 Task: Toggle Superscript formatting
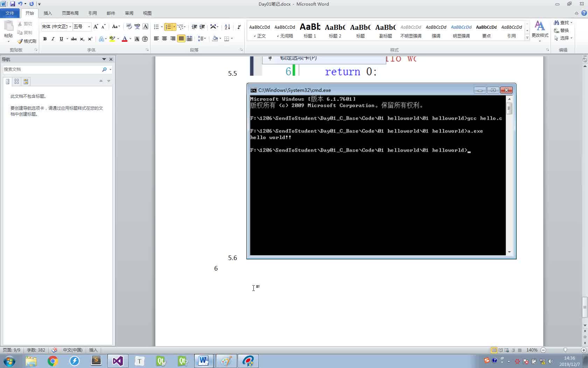[90, 39]
